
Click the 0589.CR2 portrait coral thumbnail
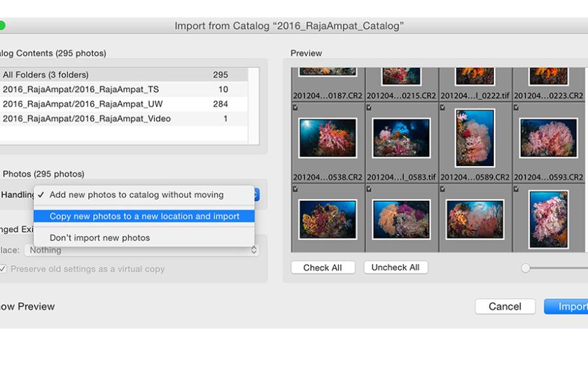point(475,138)
